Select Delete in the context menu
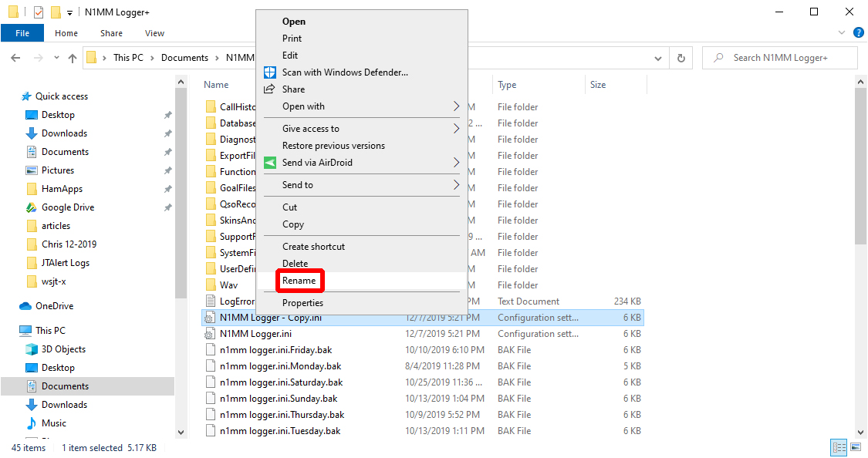The width and height of the screenshot is (868, 458). 295,263
